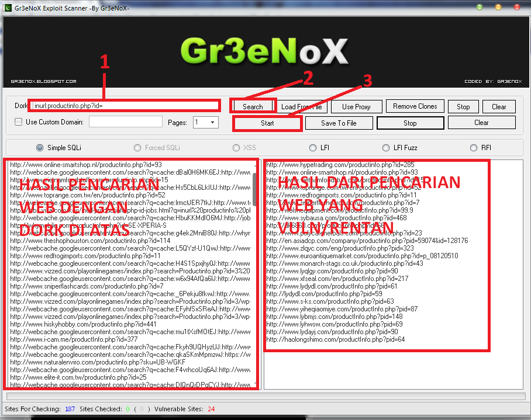Select webcache row with cache:FkyhSUQHyzUJ
Image resolution: width=531 pixels, height=420 pixels.
[130, 347]
